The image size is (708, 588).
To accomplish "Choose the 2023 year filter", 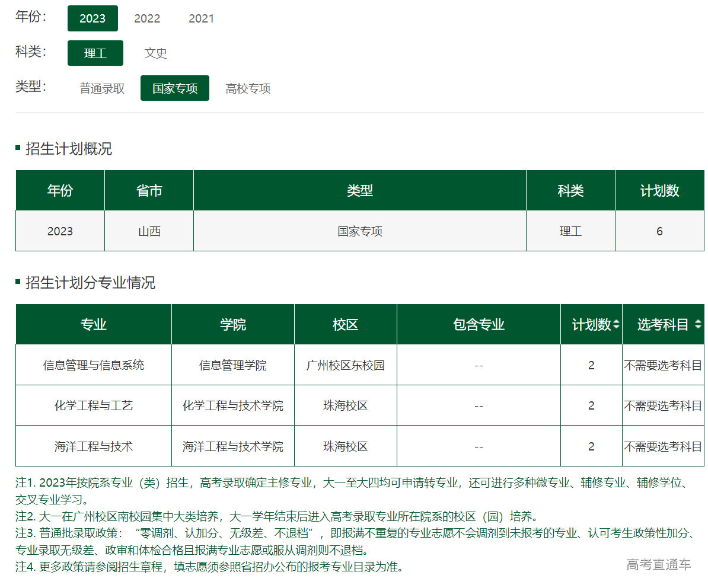I will click(x=93, y=18).
